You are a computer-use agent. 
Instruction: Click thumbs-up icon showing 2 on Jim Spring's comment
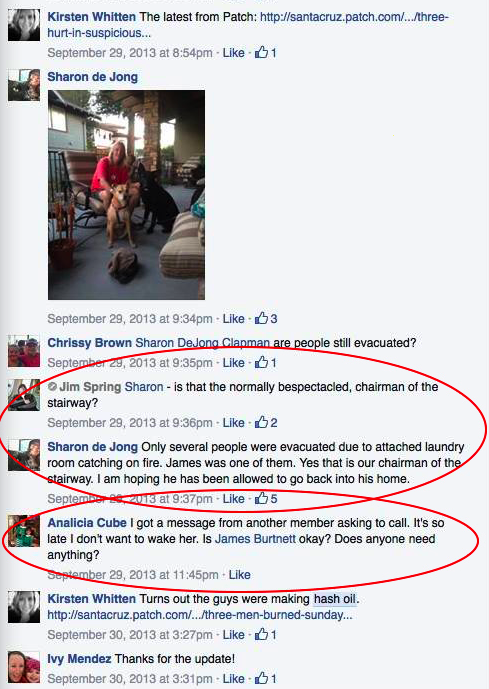261,422
